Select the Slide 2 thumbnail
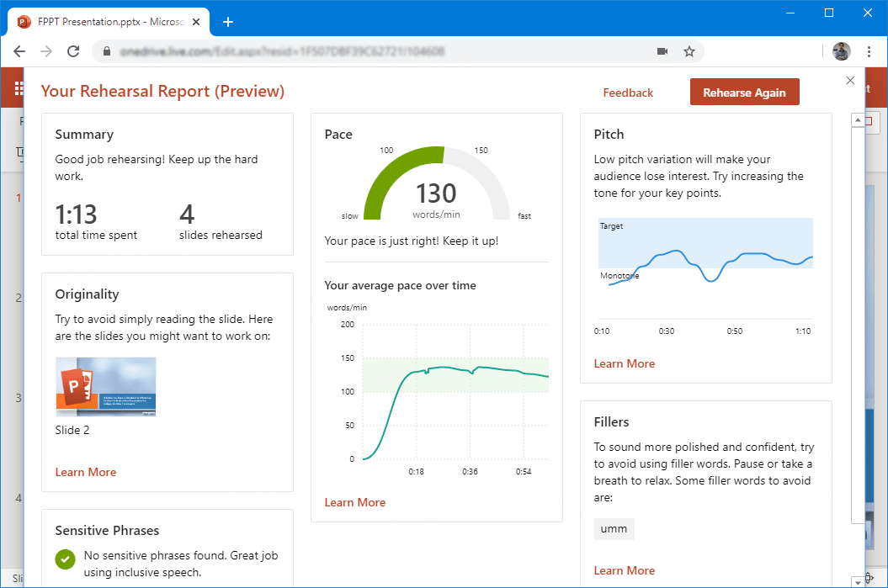The width and height of the screenshot is (888, 588). point(106,387)
